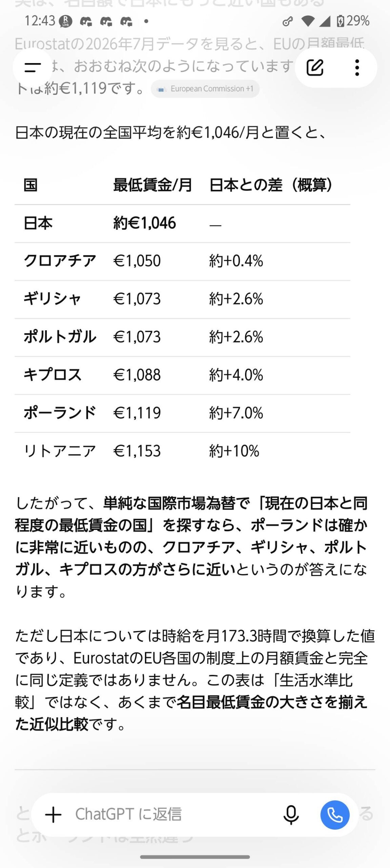390x868 pixels.
Task: Tap the 日本との差（概算） column header
Action: 271,185
